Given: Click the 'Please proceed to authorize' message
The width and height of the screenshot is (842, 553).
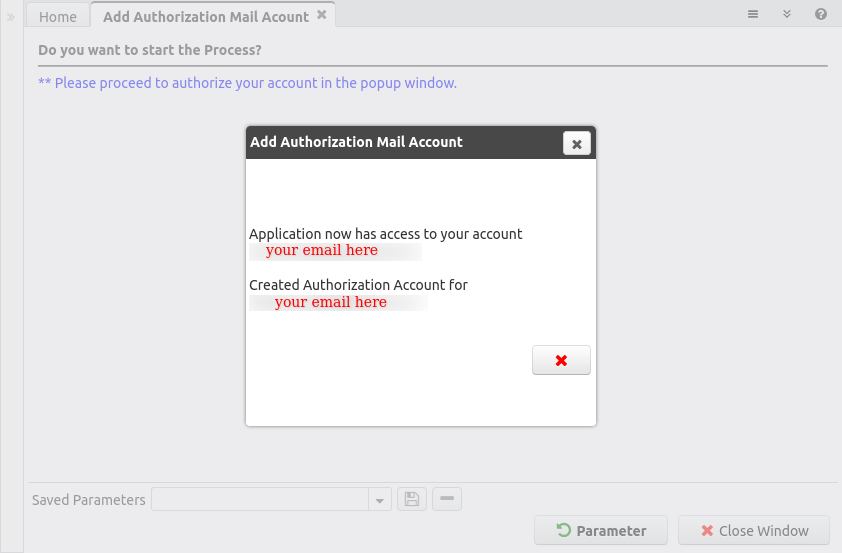Looking at the screenshot, I should pyautogui.click(x=247, y=83).
